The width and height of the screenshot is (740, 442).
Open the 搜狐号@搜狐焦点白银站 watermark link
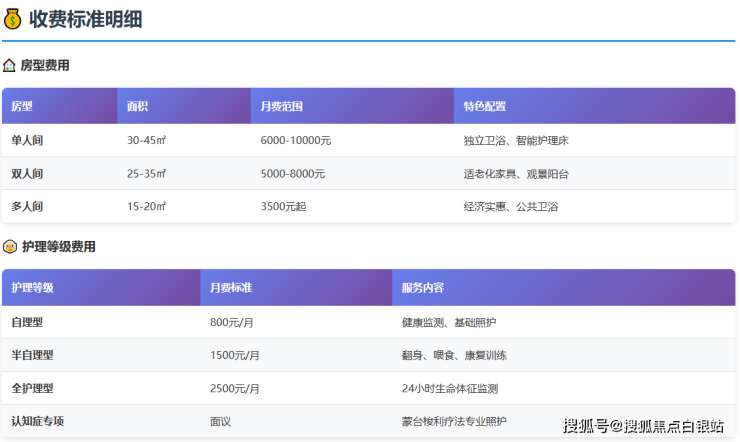(x=643, y=426)
